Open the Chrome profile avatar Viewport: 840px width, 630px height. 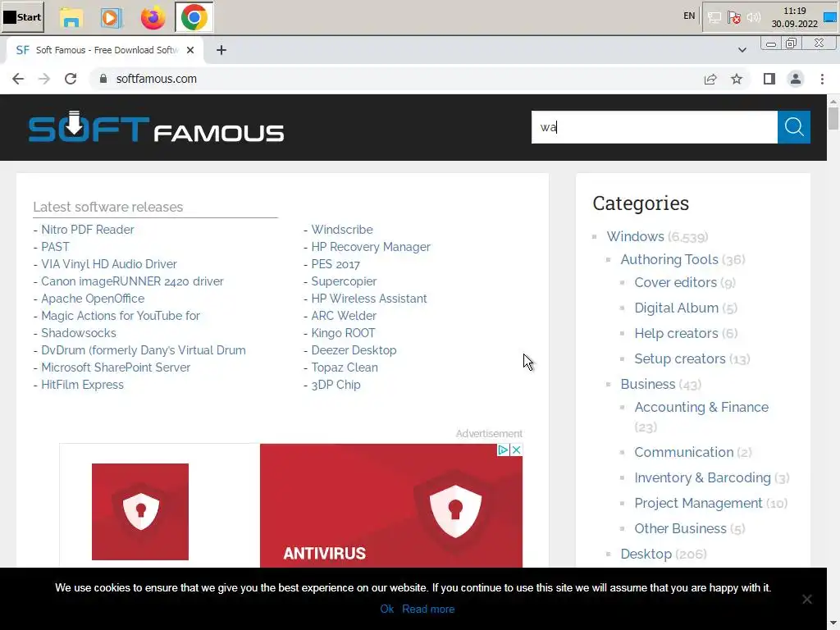[796, 80]
